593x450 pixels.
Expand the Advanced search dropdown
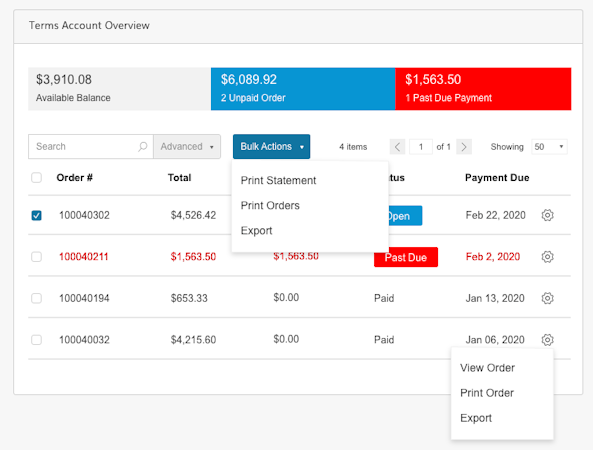click(187, 146)
